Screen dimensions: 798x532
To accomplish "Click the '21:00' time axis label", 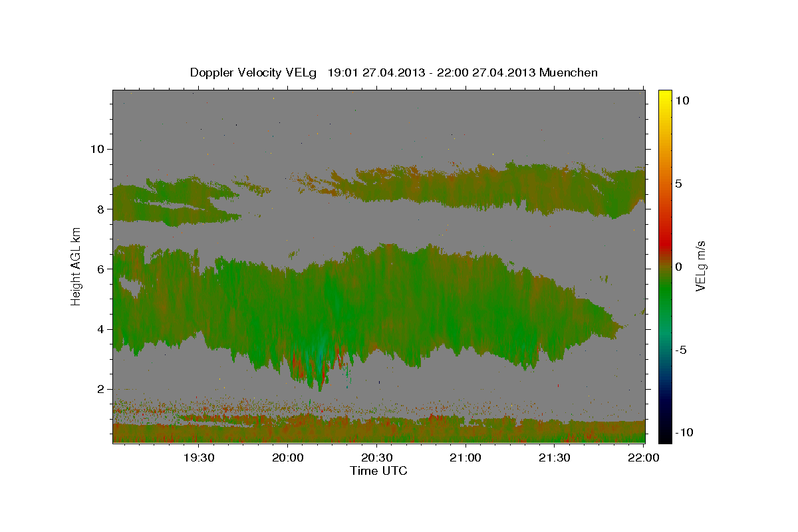I will coord(465,458).
